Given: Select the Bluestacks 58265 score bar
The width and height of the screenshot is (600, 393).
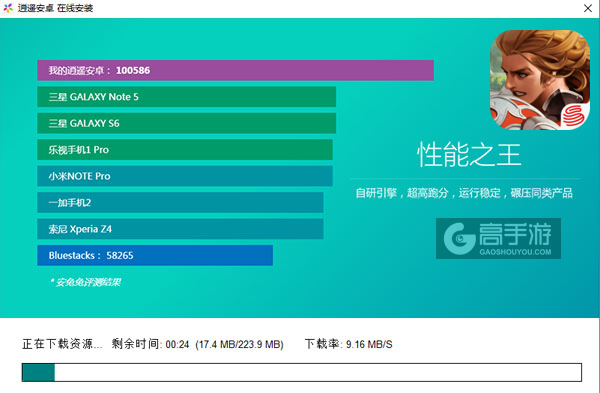Looking at the screenshot, I should pyautogui.click(x=155, y=255).
